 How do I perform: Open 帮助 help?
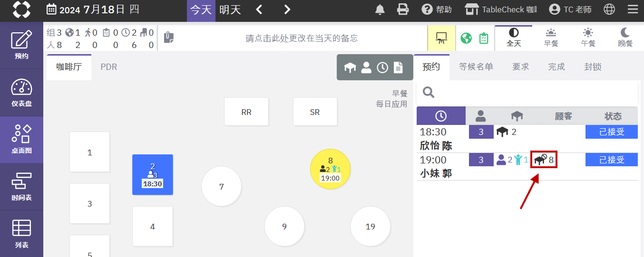[437, 10]
